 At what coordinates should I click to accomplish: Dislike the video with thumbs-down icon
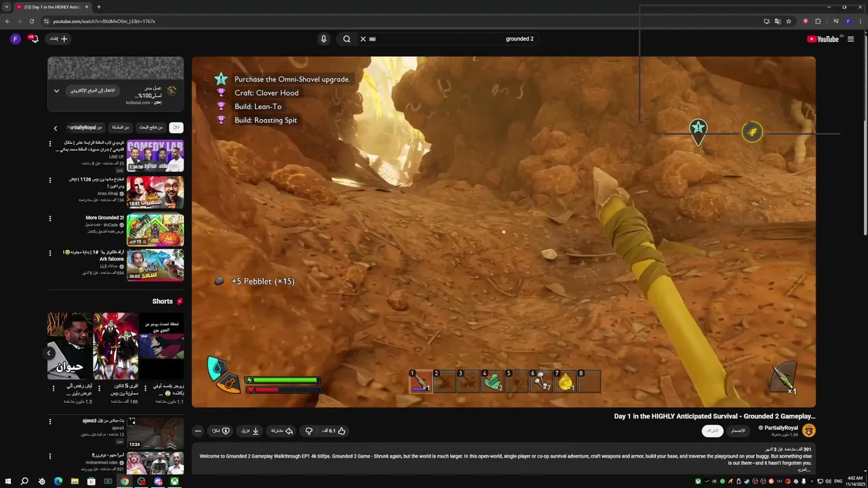[309, 430]
